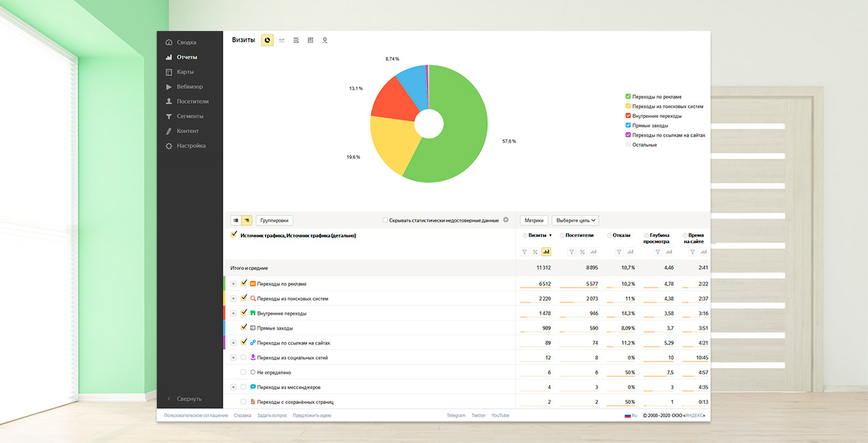The height and width of the screenshot is (443, 868).
Task: Expand the Переходы из социальных сетей row
Action: (x=233, y=357)
